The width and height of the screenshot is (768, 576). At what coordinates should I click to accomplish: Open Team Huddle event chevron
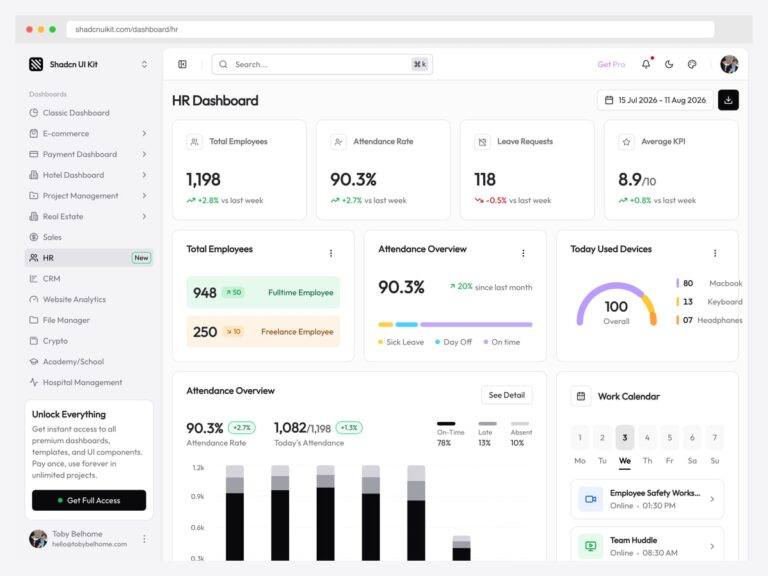[712, 546]
